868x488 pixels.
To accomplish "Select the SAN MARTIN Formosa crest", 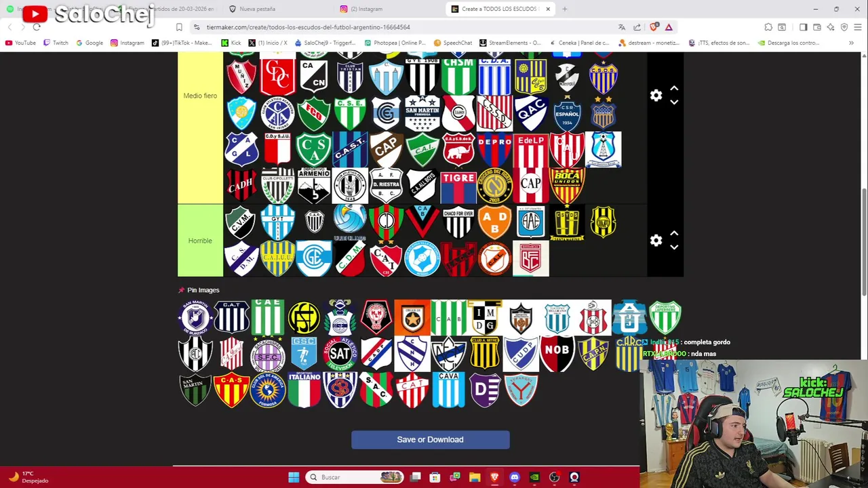I will point(422,113).
